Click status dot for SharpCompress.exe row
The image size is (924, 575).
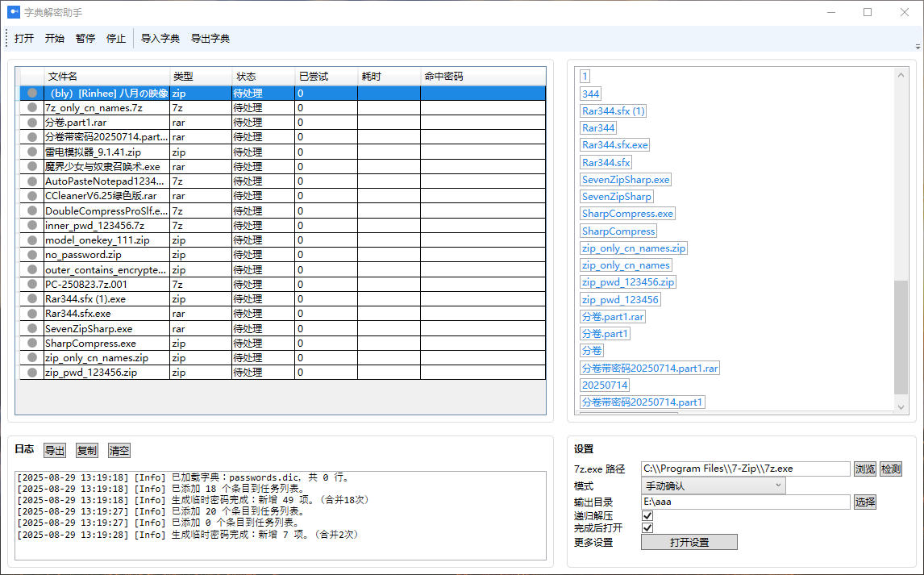32,343
